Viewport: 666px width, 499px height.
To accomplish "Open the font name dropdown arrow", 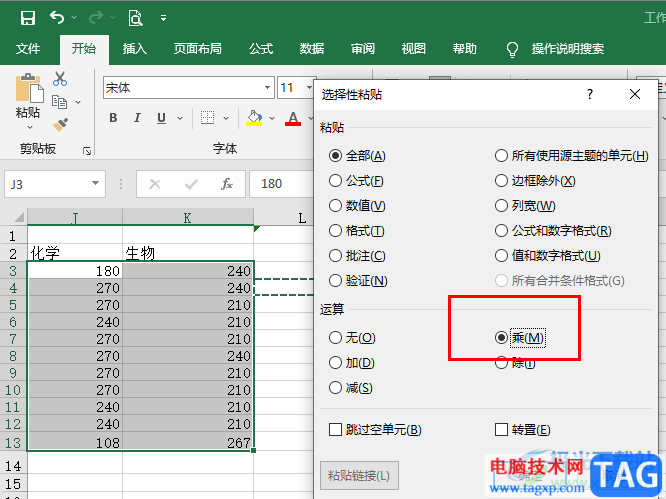I will [268, 88].
